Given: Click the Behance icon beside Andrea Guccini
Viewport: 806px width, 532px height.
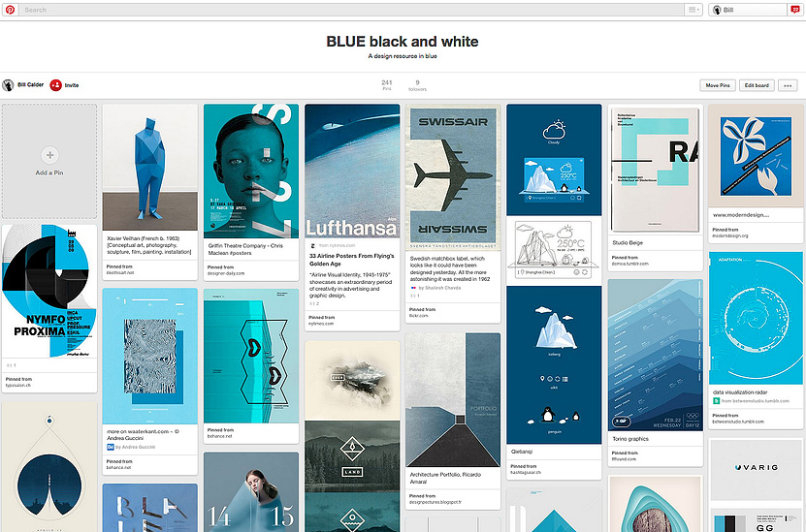Looking at the screenshot, I should tap(110, 447).
